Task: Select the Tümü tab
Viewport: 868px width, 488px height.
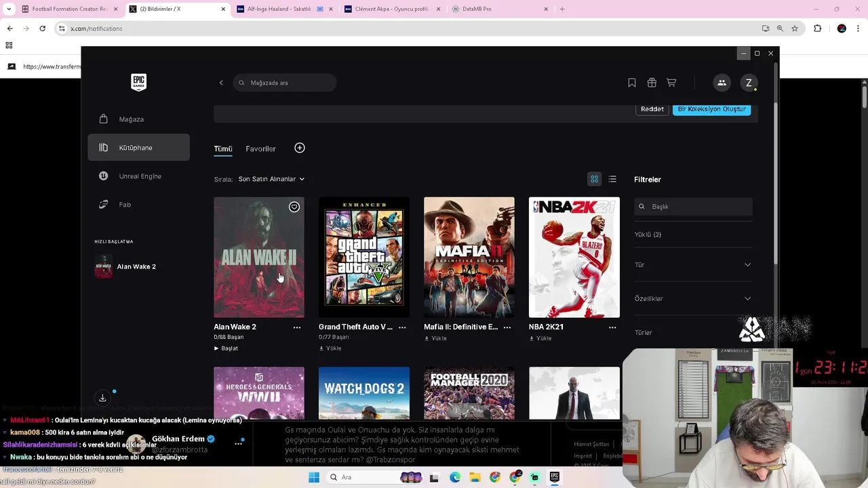Action: point(223,148)
